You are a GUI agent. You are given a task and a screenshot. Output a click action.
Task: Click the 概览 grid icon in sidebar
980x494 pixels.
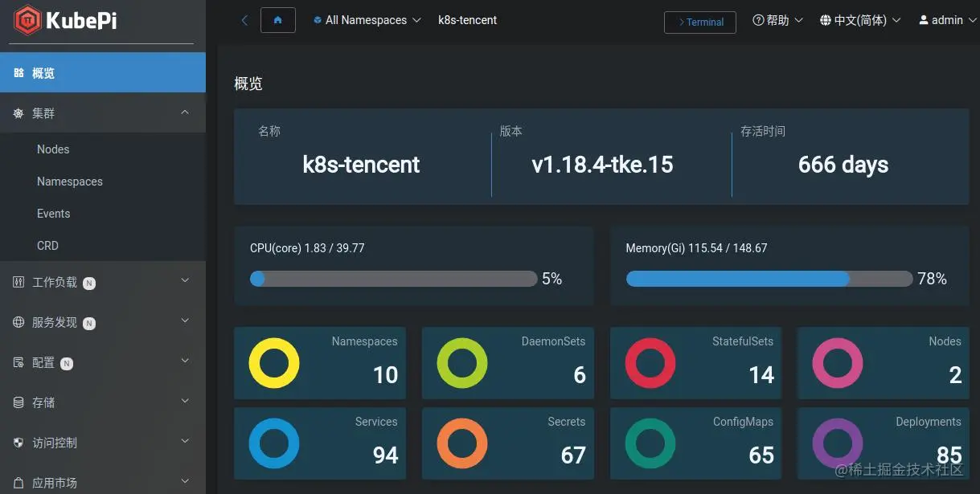[x=18, y=73]
